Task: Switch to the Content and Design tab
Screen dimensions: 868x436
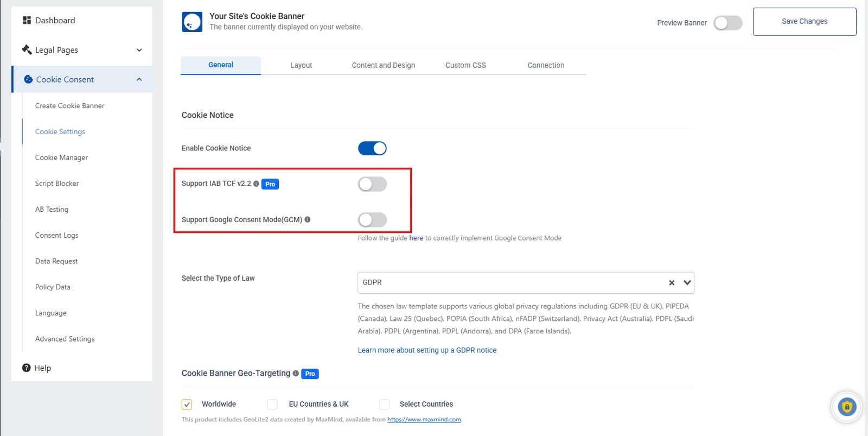Action: (383, 65)
